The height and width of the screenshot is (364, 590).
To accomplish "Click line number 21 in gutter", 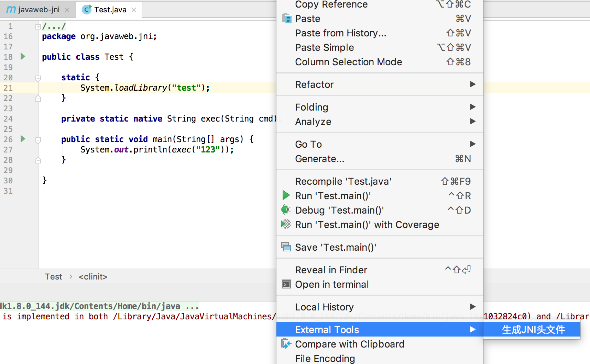I will 8,88.
